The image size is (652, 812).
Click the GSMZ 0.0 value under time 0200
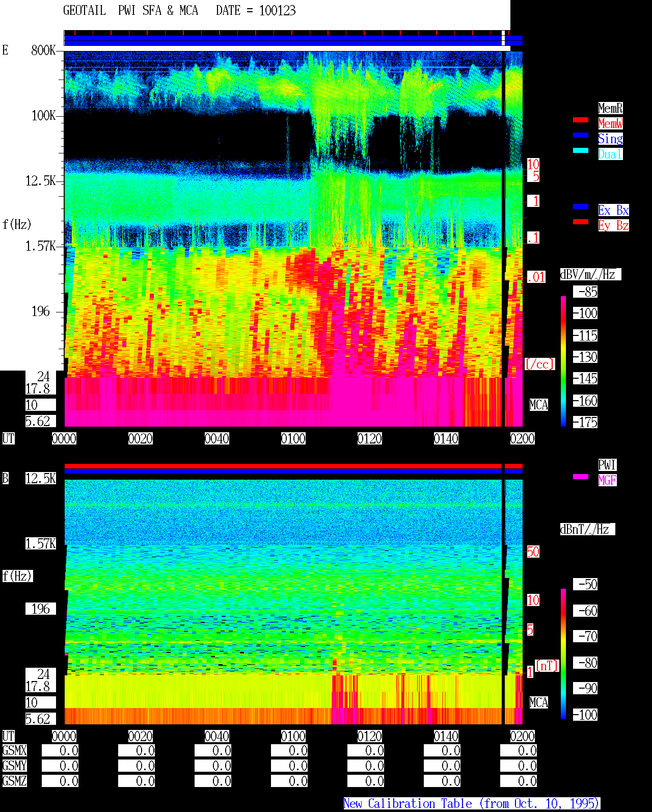pyautogui.click(x=519, y=781)
